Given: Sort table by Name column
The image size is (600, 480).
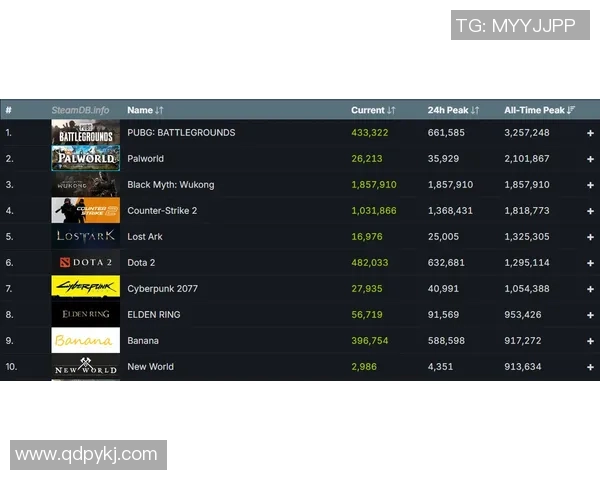Looking at the screenshot, I should click(145, 110).
